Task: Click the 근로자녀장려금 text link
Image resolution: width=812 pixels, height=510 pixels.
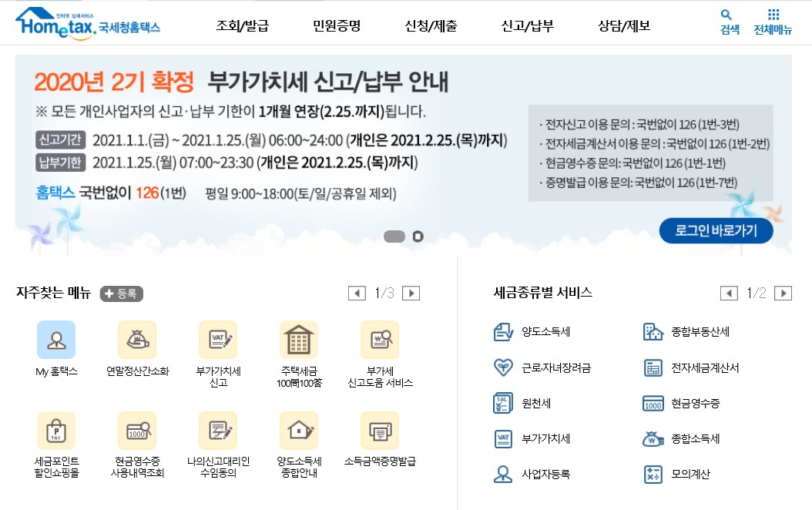Action: point(555,367)
